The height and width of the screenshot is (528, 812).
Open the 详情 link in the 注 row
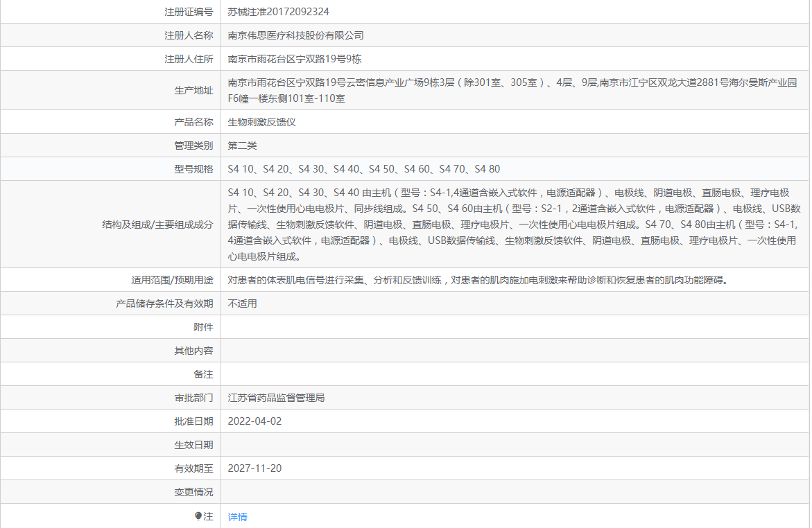[x=237, y=517]
